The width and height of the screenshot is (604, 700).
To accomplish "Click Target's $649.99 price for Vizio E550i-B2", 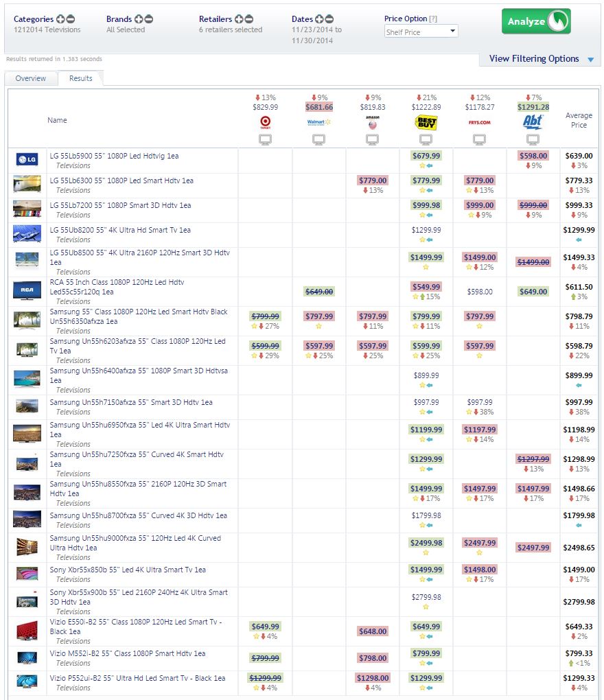I will coord(265,627).
